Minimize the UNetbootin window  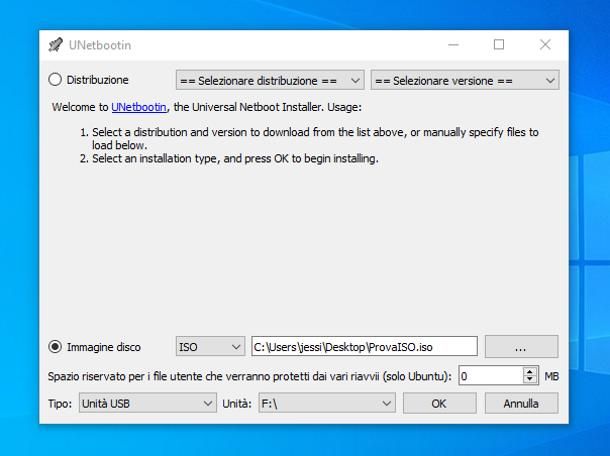(453, 45)
